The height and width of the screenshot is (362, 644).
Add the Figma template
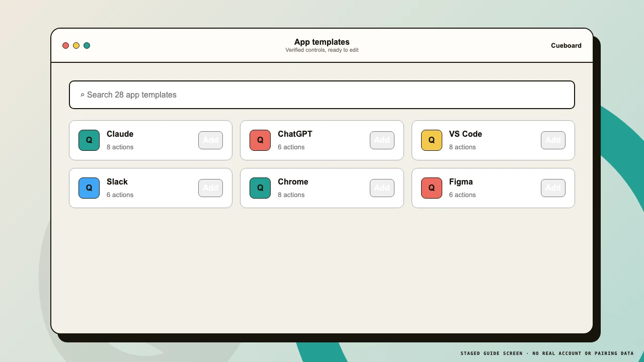pos(553,188)
